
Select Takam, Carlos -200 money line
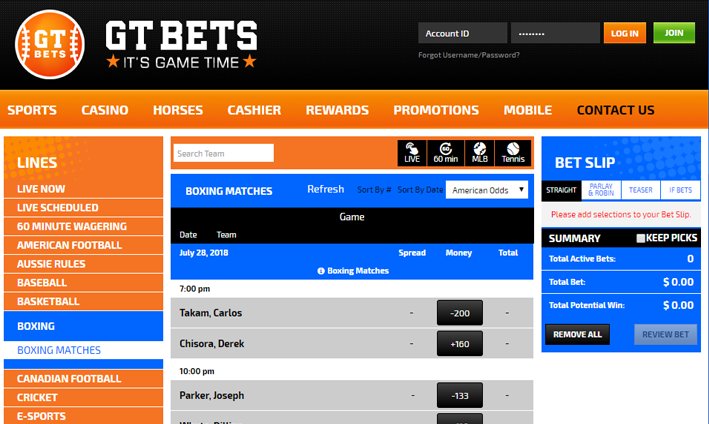[x=459, y=313]
